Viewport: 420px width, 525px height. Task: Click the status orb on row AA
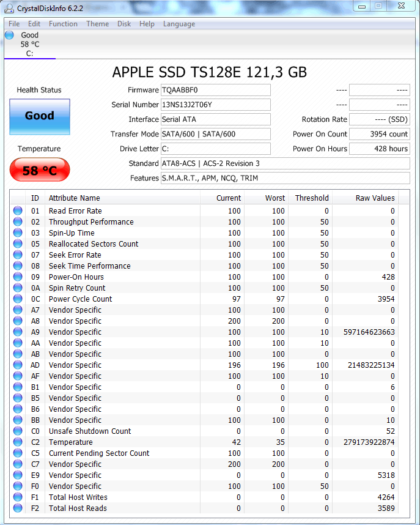tap(18, 343)
